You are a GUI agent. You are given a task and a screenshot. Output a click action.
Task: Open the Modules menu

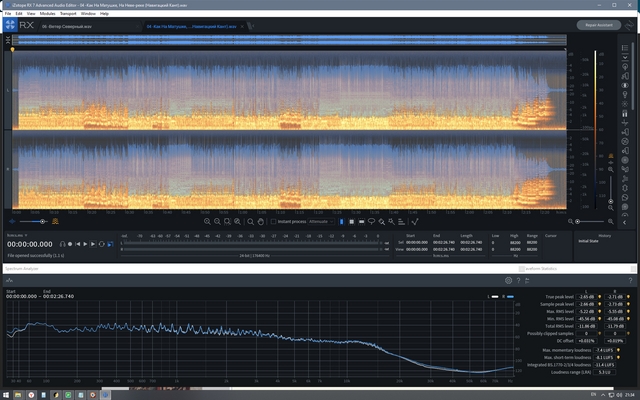tap(50, 13)
